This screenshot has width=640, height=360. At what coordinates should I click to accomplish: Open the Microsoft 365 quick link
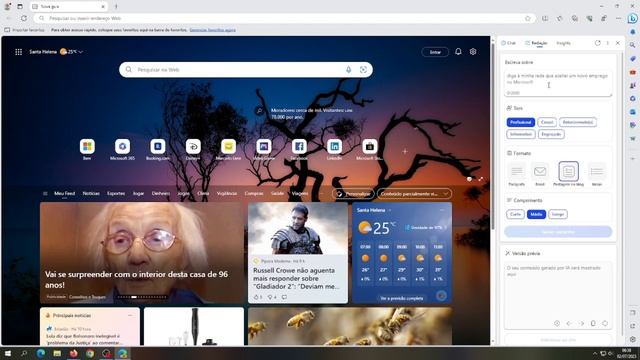tap(122, 149)
